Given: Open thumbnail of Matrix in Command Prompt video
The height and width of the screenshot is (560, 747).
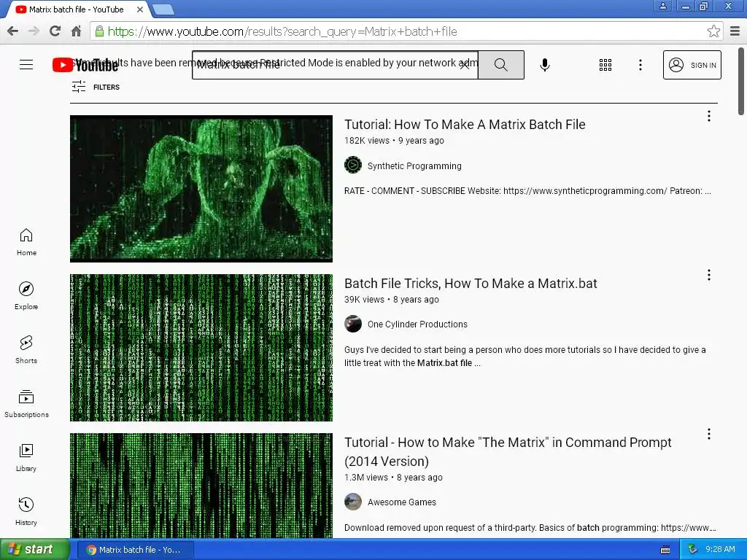Looking at the screenshot, I should click(201, 486).
